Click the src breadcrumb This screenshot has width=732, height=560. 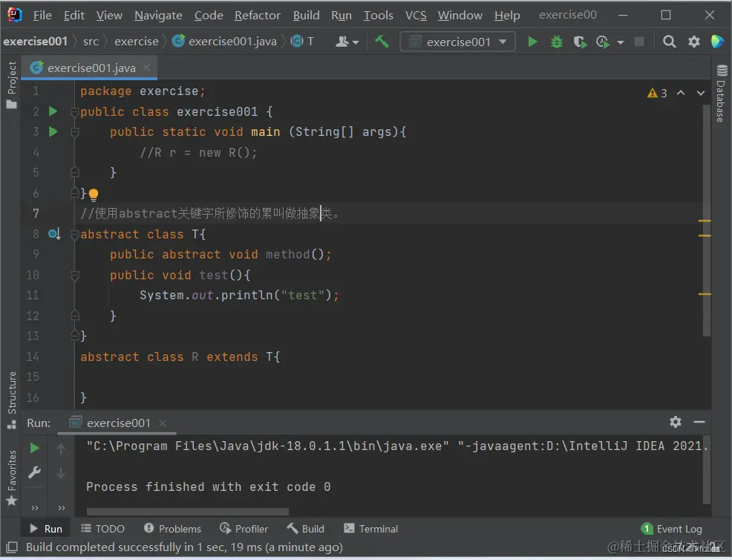(x=91, y=42)
